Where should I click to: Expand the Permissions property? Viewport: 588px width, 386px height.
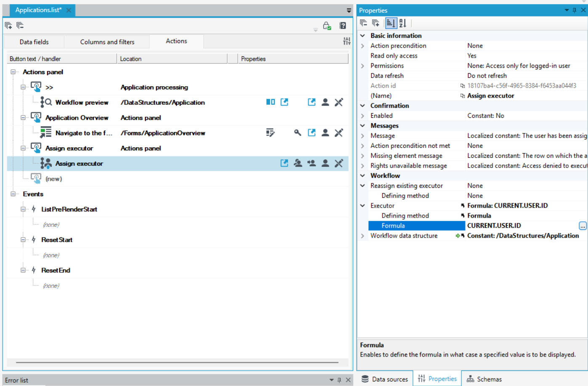tap(363, 66)
